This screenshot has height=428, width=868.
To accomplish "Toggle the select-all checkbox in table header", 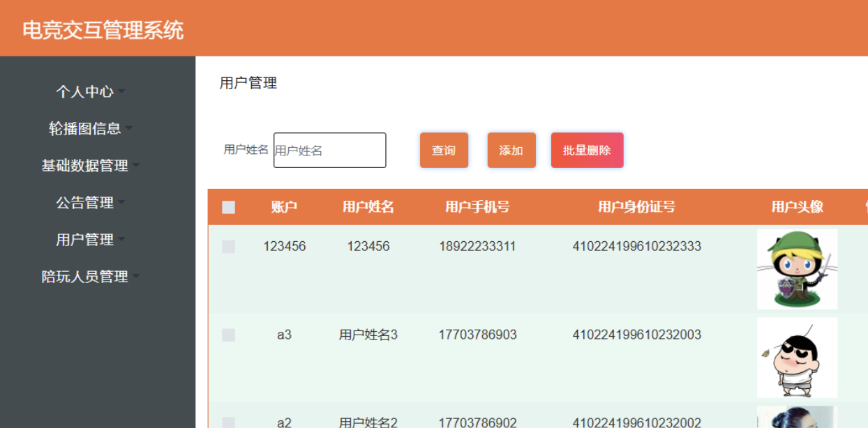I will (228, 207).
